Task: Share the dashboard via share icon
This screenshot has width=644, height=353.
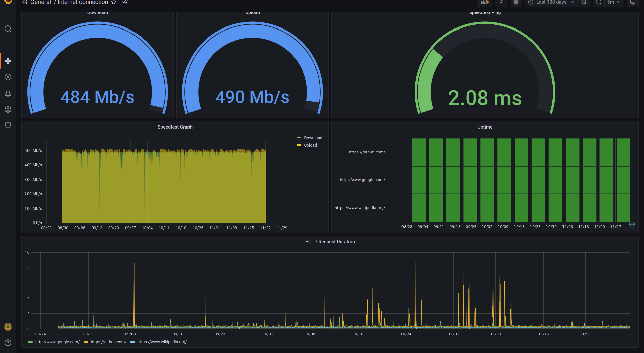Action: [125, 2]
